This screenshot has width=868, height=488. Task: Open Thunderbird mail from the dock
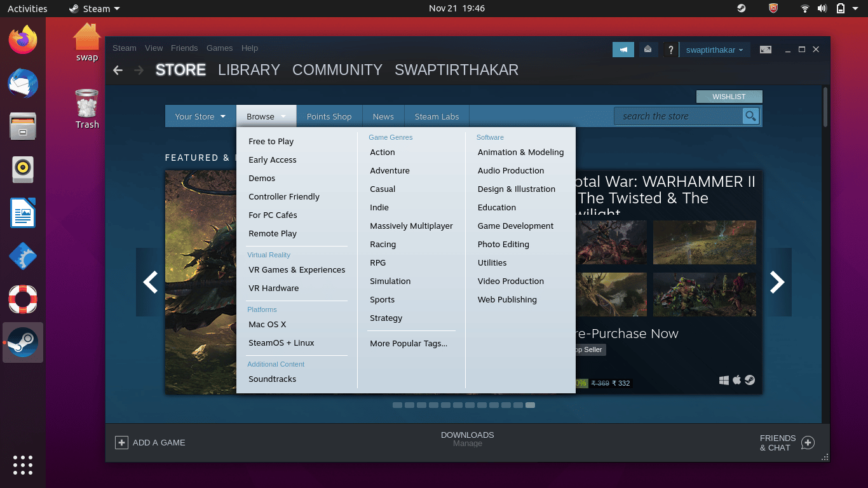(23, 83)
